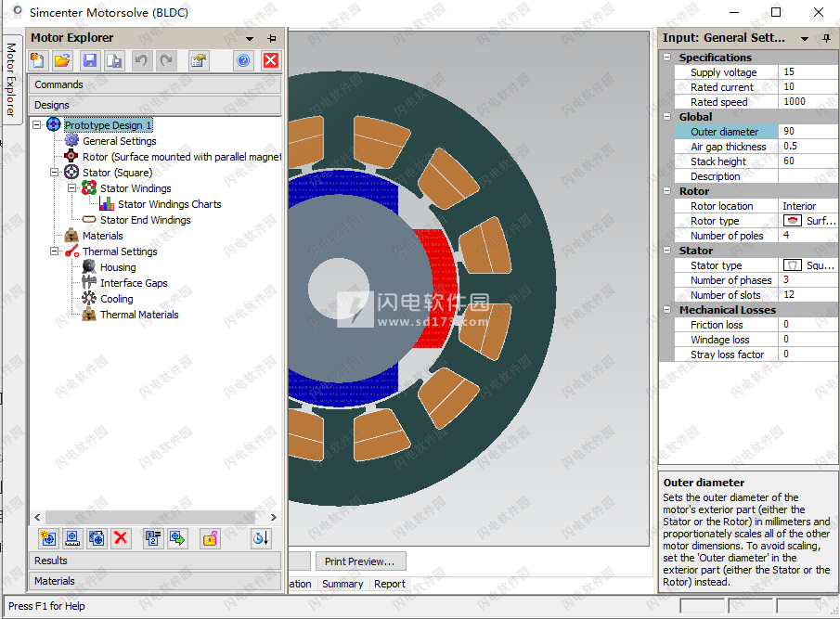This screenshot has width=840, height=619.
Task: Click the export design green arrow icon
Action: (176, 538)
